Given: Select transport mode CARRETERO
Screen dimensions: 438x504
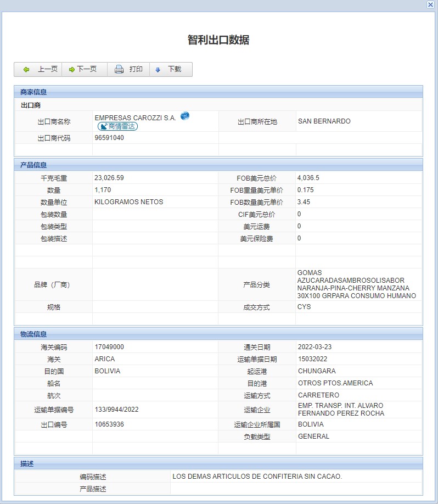Looking at the screenshot, I should [x=318, y=395].
